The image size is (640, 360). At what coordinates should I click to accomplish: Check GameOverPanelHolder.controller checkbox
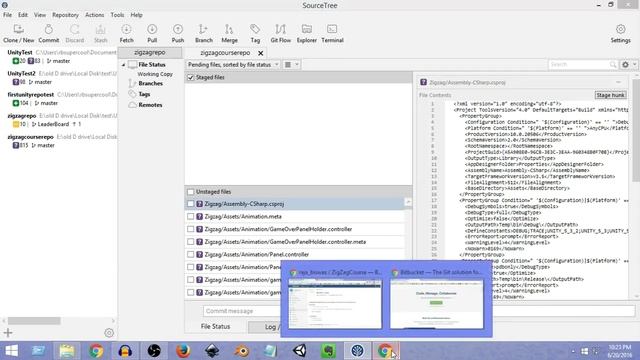coord(190,229)
